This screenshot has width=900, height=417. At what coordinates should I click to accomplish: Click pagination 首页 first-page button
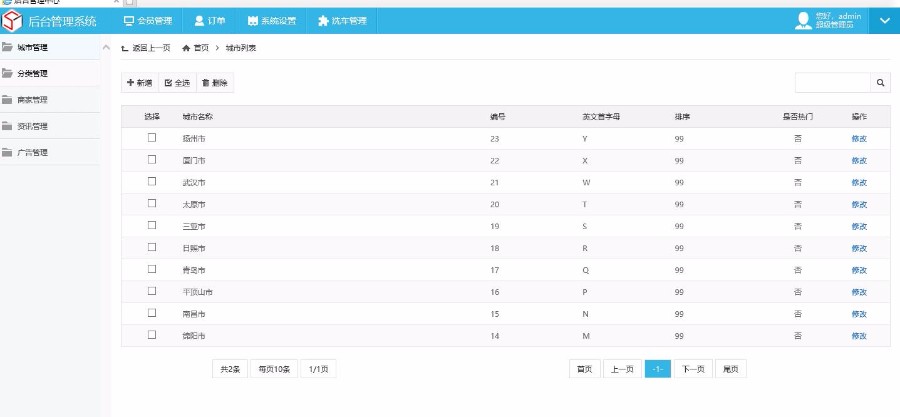coord(585,369)
